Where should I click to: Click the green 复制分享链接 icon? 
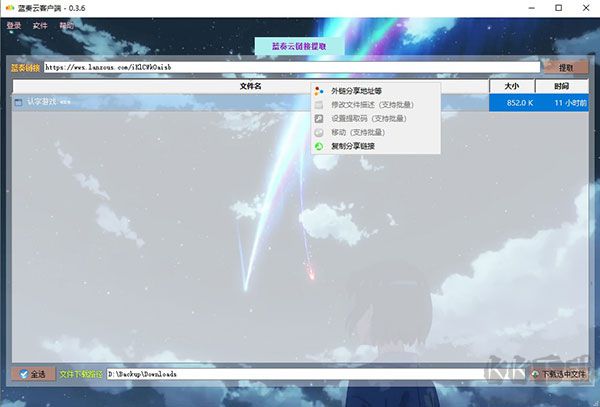pos(319,146)
